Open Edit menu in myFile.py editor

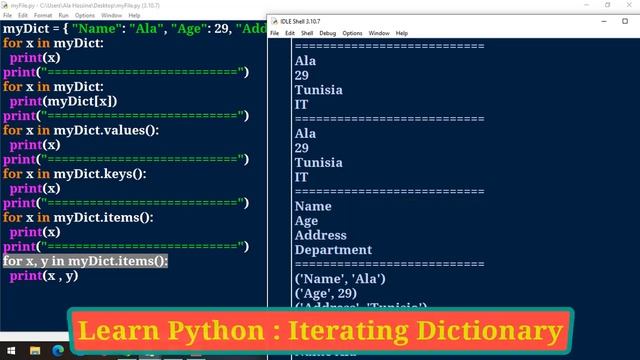pyautogui.click(x=22, y=16)
